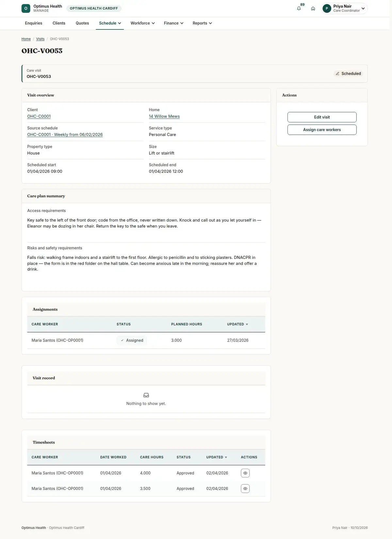Click the Personal Care service type value
This screenshot has height=539, width=392.
pos(162,135)
